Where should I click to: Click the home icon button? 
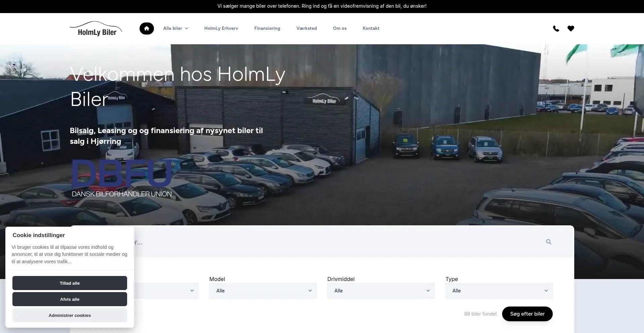coord(147,29)
